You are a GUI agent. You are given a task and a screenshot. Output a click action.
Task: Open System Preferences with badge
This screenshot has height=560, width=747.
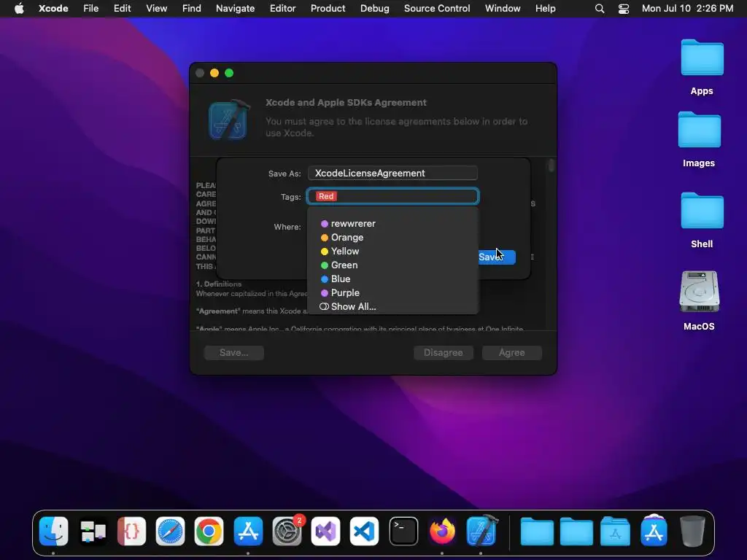point(287,531)
